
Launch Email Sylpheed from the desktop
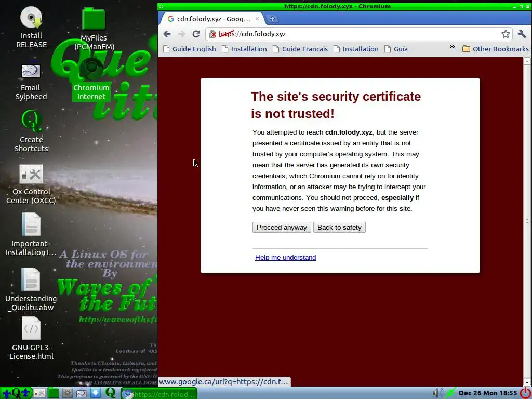point(31,81)
